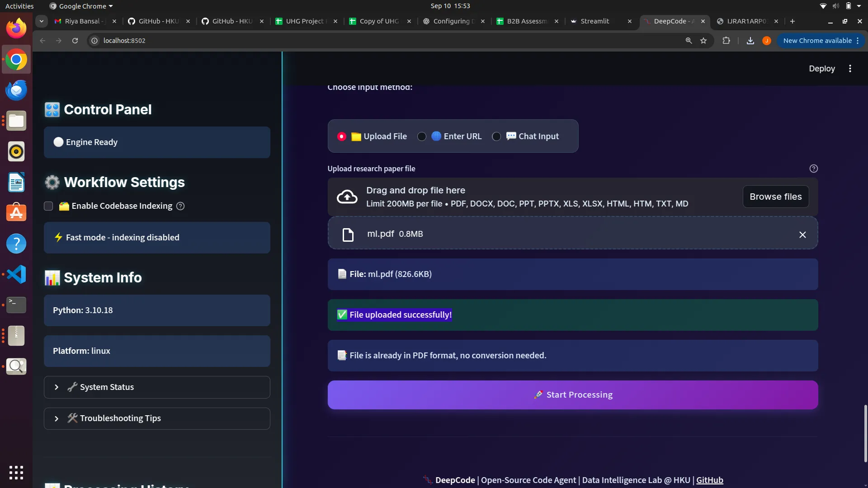Open the Streamlit three-dot main menu
The image size is (868, 488).
(850, 68)
